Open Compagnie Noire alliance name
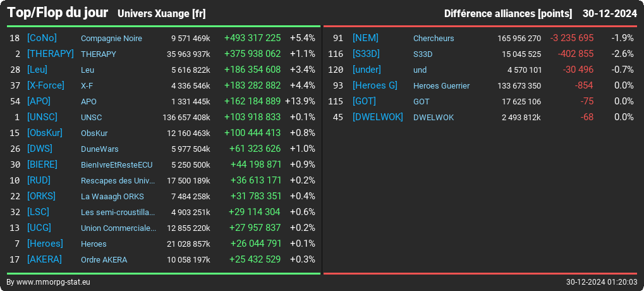 pyautogui.click(x=111, y=38)
